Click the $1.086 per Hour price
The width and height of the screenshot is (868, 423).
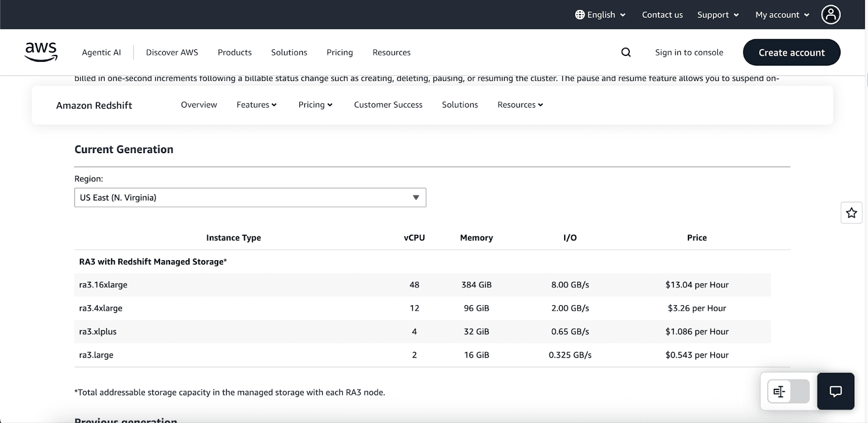(x=697, y=331)
